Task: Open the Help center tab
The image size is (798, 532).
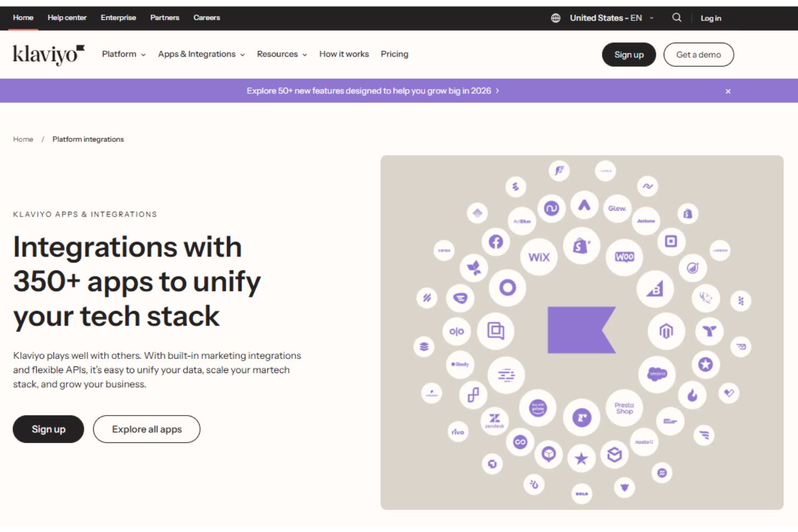Action: point(67,18)
